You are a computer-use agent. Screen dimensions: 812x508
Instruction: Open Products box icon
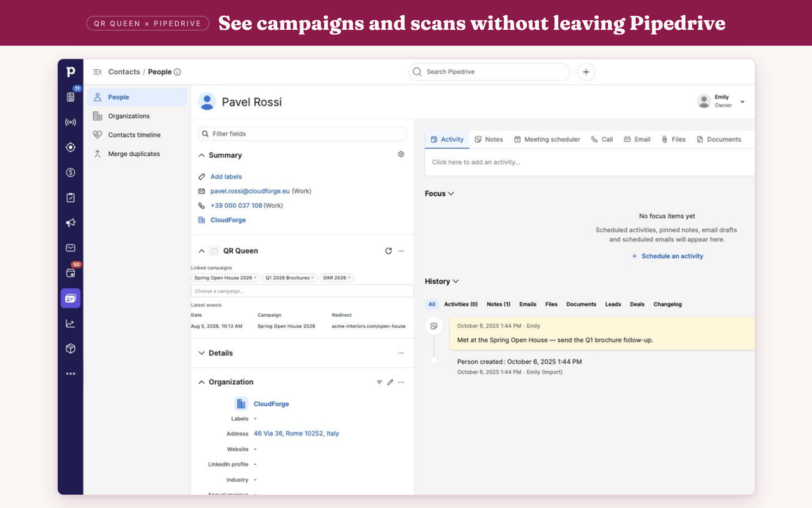pyautogui.click(x=70, y=349)
